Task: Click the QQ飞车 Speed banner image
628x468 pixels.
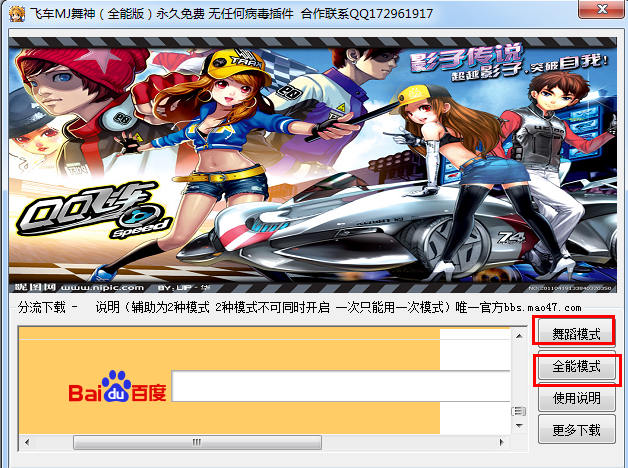Action: point(312,165)
